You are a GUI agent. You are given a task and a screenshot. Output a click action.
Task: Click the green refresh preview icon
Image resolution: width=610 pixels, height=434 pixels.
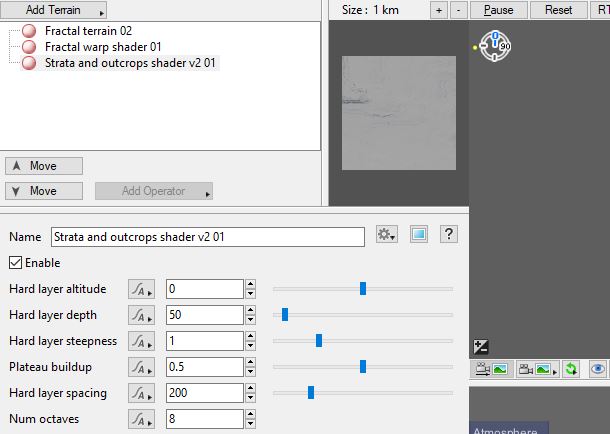(x=571, y=369)
